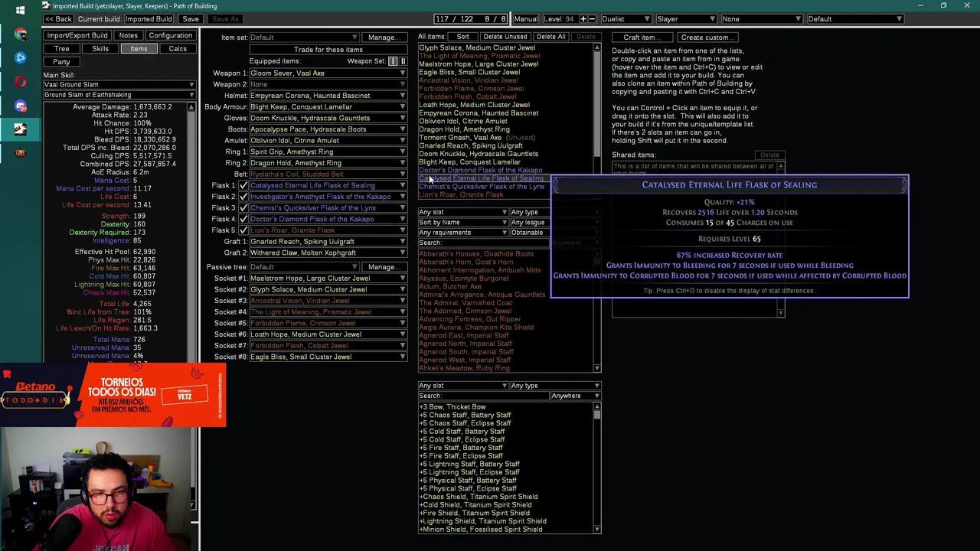Open the Party tab

pyautogui.click(x=61, y=61)
